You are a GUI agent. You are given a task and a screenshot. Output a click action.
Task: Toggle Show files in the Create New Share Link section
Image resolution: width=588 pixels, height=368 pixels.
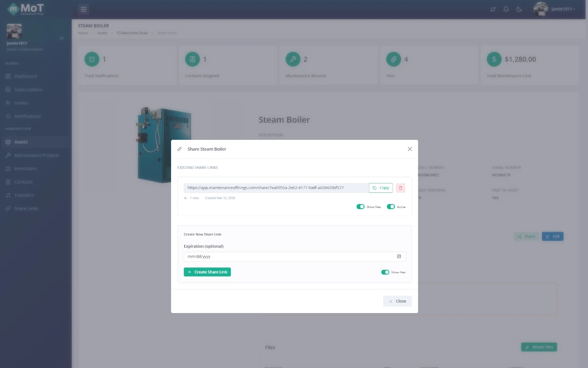pyautogui.click(x=385, y=272)
